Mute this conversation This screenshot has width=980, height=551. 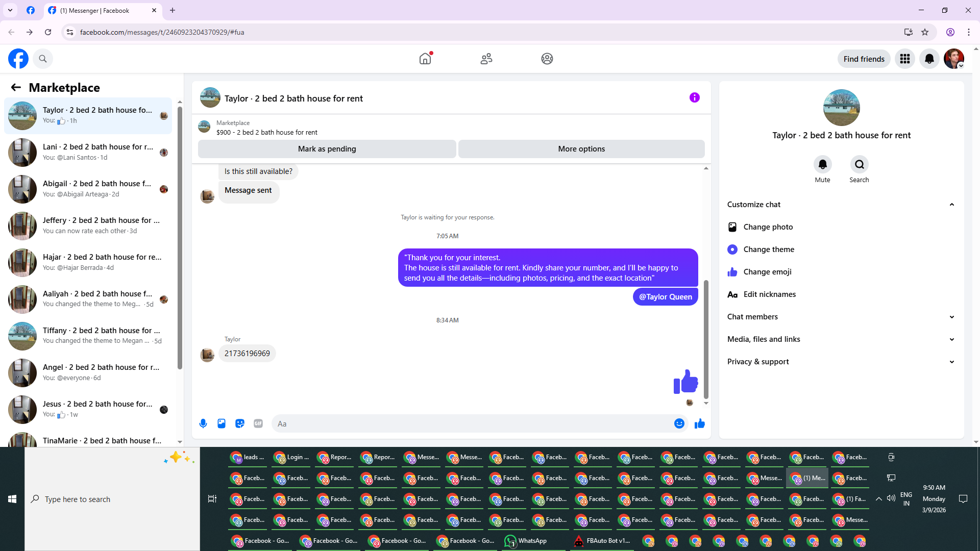click(822, 165)
